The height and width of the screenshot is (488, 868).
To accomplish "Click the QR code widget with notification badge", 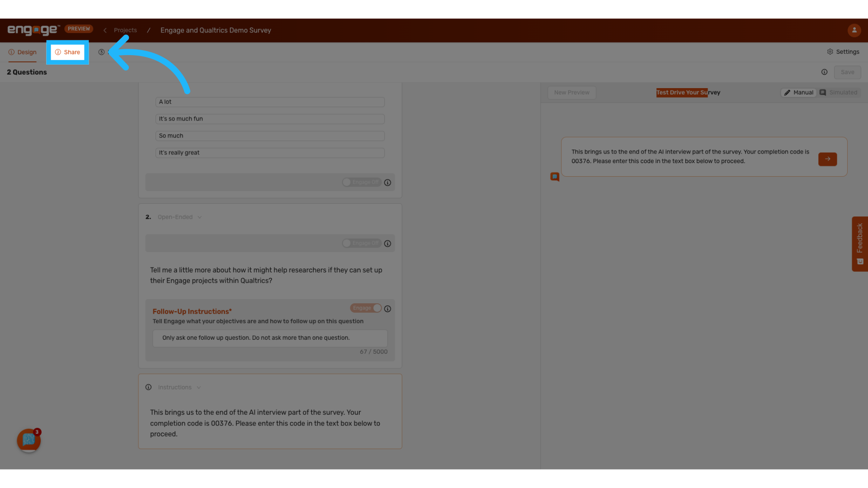I will click(28, 440).
